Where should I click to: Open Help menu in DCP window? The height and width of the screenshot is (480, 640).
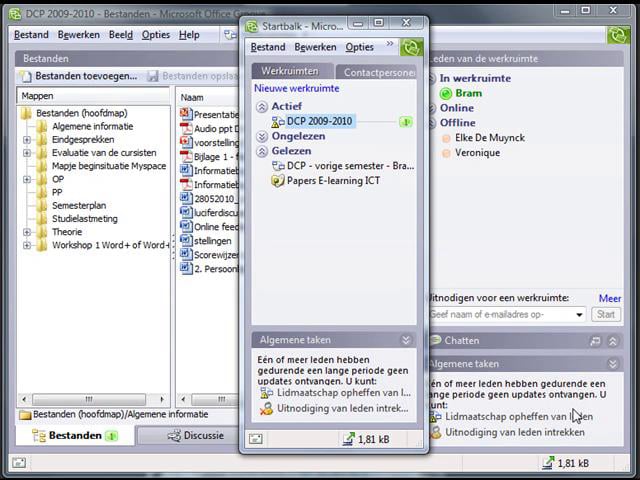189,35
